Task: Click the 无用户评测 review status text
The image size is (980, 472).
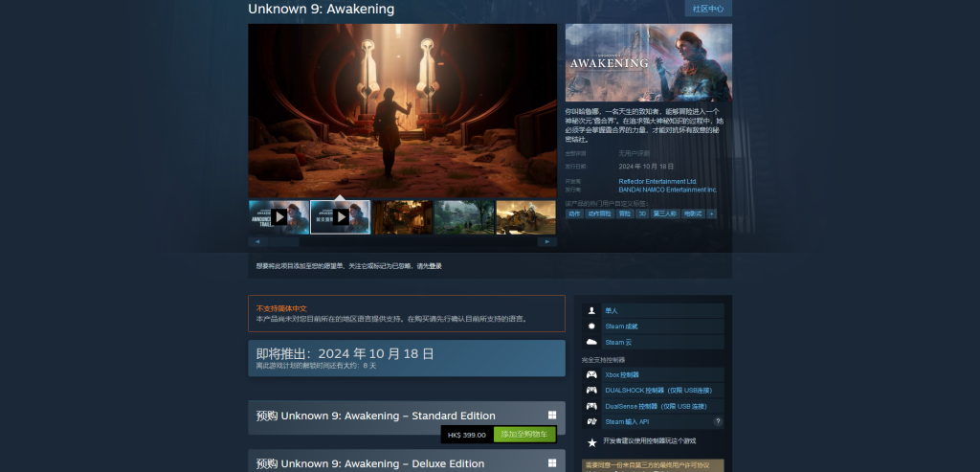Action: coord(635,153)
